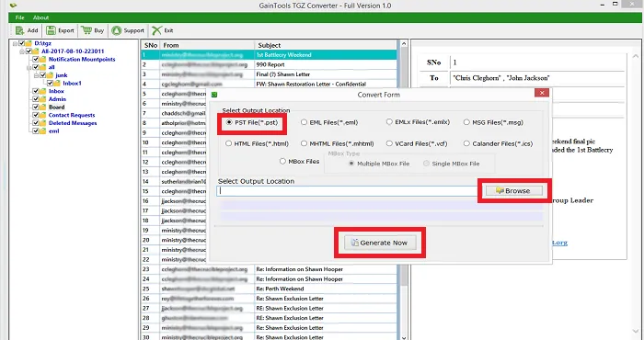Viewport: 644px width, 340px height.
Task: Open the File menu
Action: [x=19, y=17]
